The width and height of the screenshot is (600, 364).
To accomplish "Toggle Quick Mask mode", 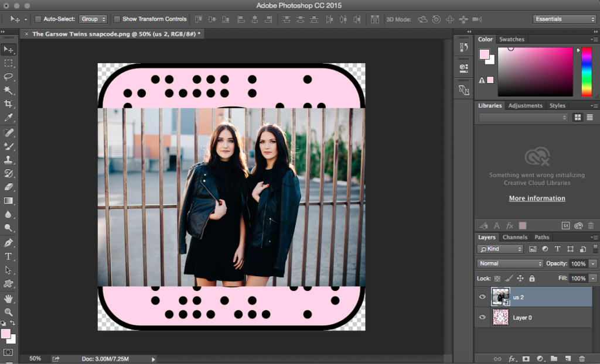I will click(x=8, y=352).
